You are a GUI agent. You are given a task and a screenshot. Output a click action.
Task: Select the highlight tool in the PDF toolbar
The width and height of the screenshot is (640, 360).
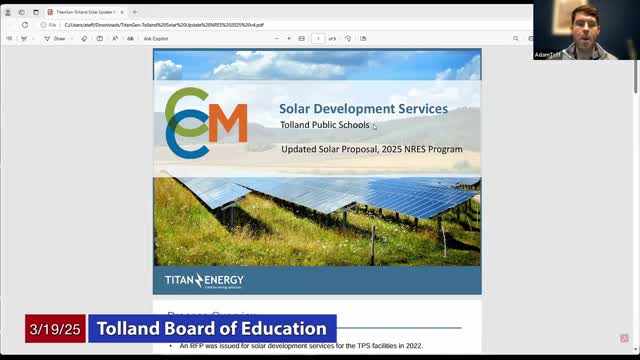pyautogui.click(x=24, y=38)
